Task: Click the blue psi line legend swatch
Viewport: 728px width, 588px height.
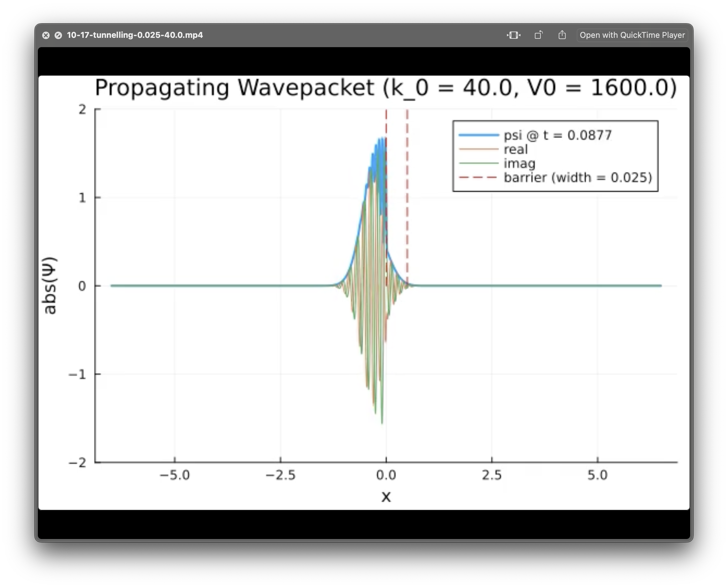Action: (x=478, y=135)
